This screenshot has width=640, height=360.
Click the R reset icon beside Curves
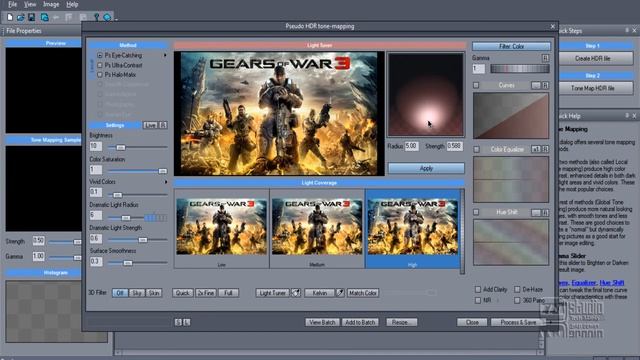pos(545,85)
